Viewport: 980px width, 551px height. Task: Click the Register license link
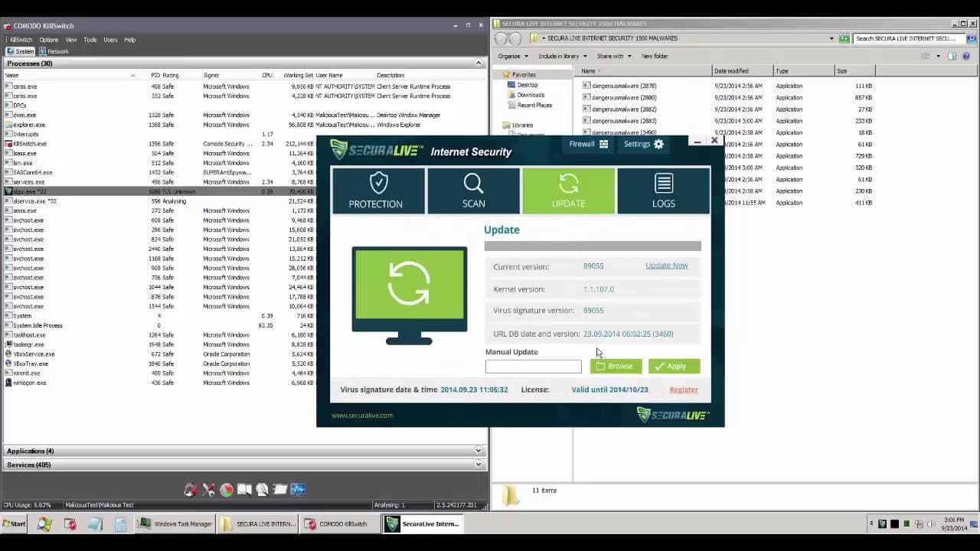point(684,390)
